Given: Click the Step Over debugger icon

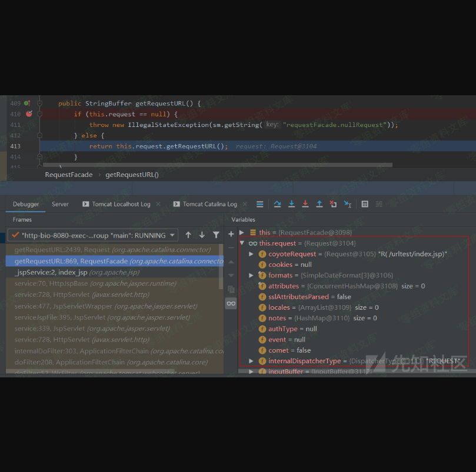Looking at the screenshot, I should pyautogui.click(x=277, y=204).
